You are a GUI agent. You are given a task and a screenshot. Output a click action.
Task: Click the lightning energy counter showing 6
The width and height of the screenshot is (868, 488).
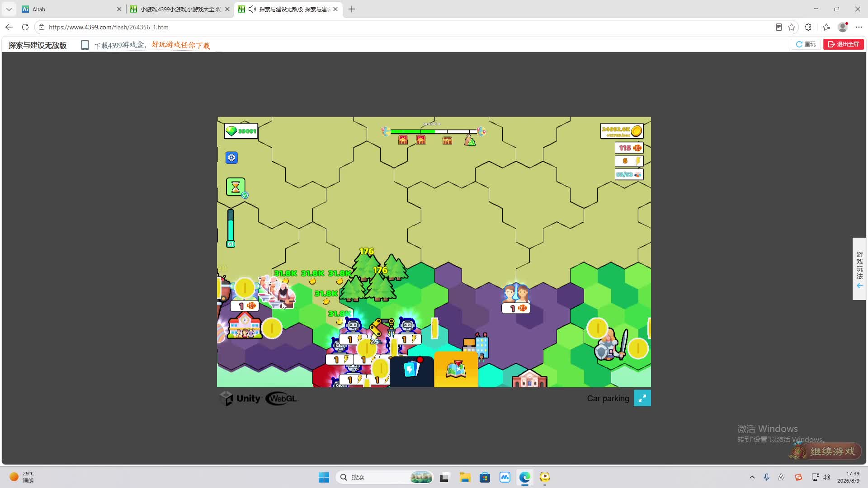tap(629, 161)
